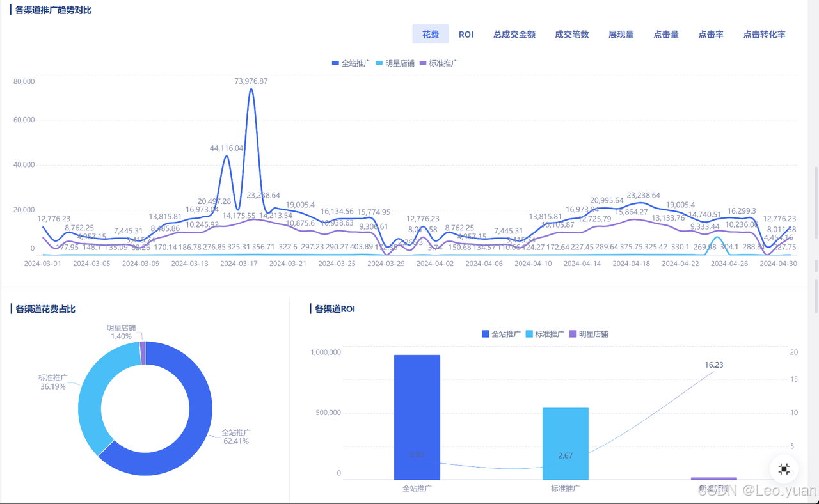Click the 各渠道ROI heading
This screenshot has width=819, height=504.
click(335, 310)
